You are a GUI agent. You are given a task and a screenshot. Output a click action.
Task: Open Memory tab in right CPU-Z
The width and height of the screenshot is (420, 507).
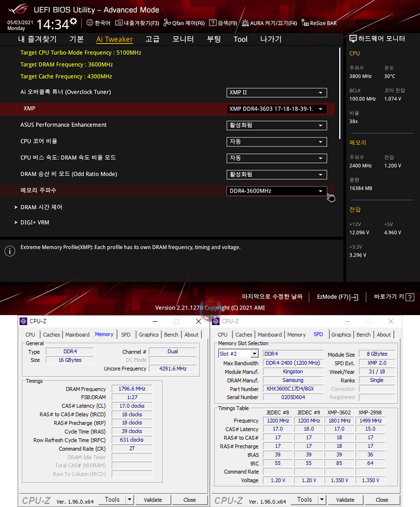(296, 335)
